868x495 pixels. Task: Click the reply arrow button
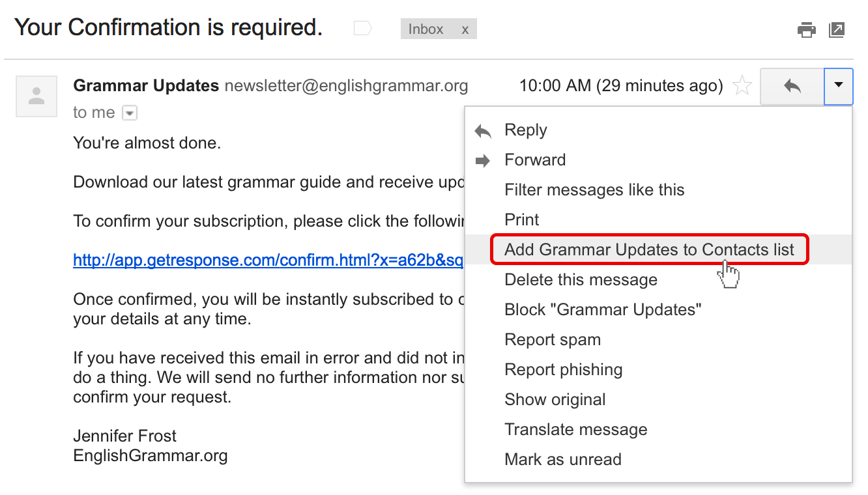792,86
